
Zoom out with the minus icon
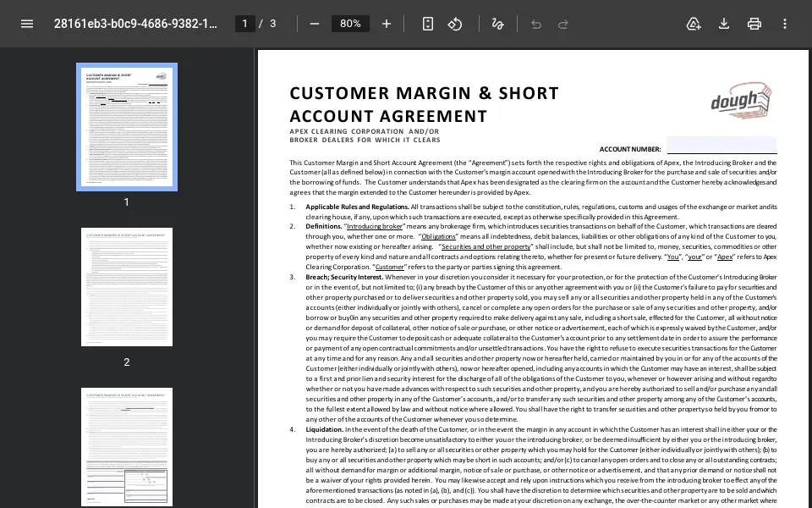coord(315,24)
